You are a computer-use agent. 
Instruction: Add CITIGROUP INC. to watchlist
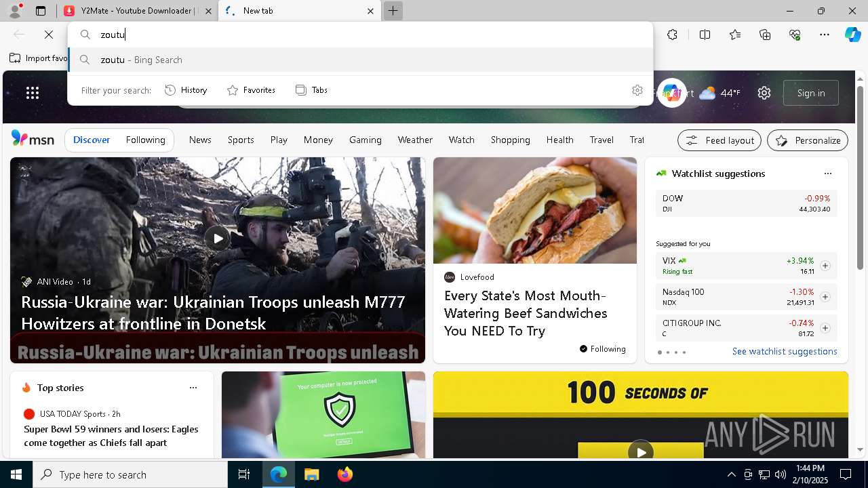point(825,328)
